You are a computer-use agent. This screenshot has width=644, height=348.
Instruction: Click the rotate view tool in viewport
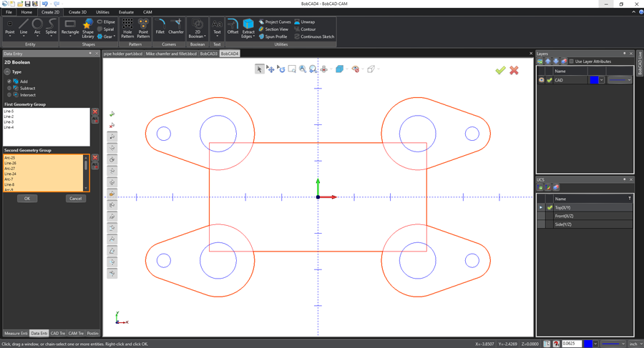click(281, 69)
